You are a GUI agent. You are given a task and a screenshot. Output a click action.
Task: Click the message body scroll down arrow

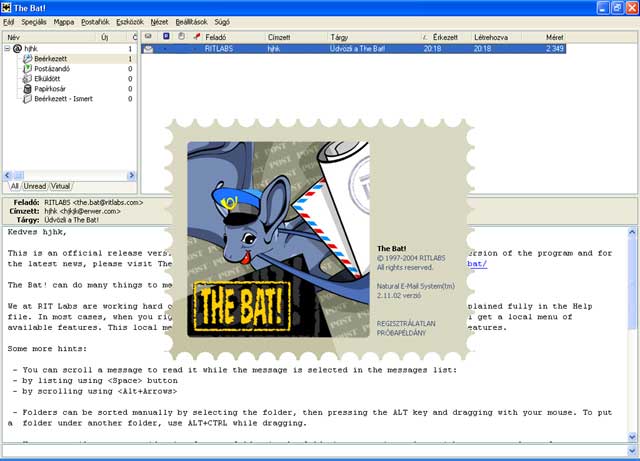coord(632,437)
